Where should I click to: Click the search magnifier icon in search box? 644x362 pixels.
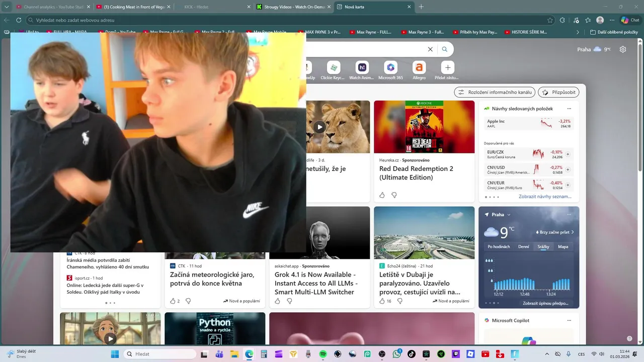pyautogui.click(x=445, y=49)
